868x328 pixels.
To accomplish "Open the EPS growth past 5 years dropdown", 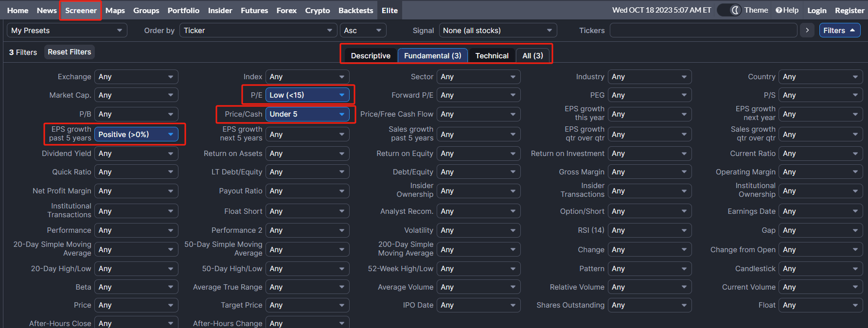I will 136,134.
